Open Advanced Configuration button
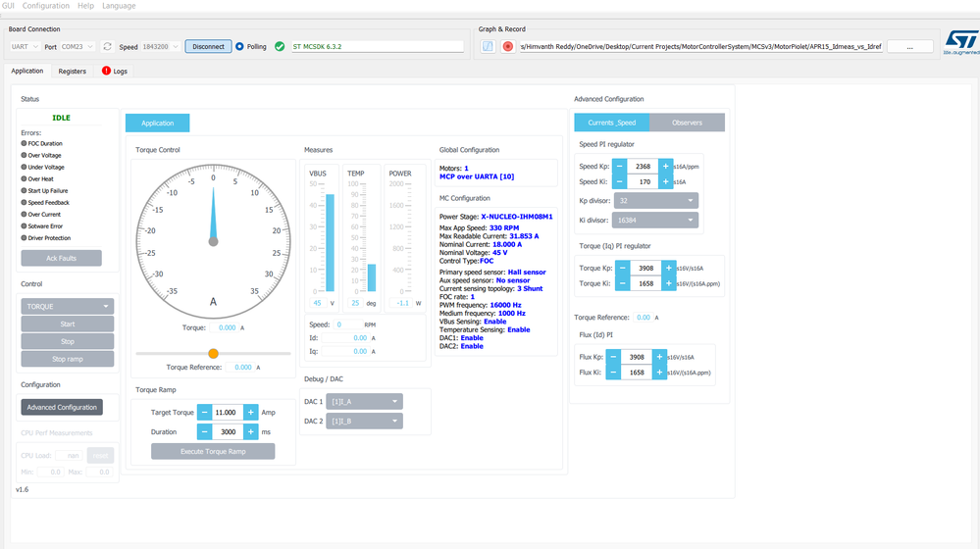The height and width of the screenshot is (549, 980). tap(62, 407)
